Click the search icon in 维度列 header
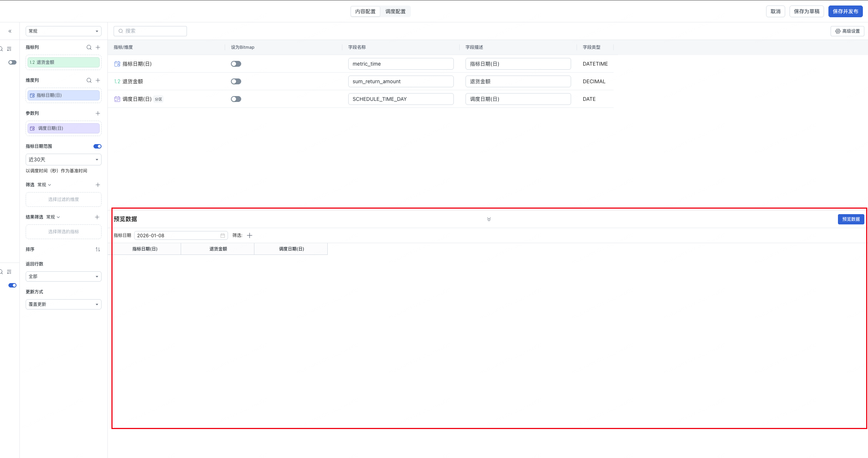 tap(89, 80)
